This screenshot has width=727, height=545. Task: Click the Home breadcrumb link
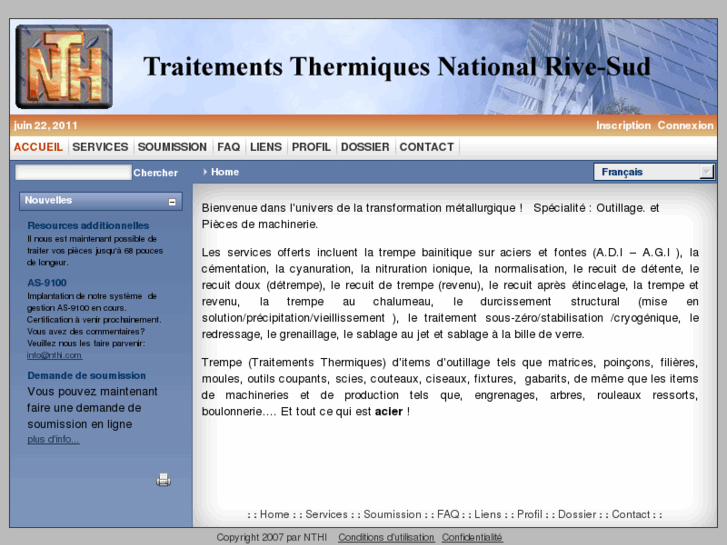pos(225,172)
